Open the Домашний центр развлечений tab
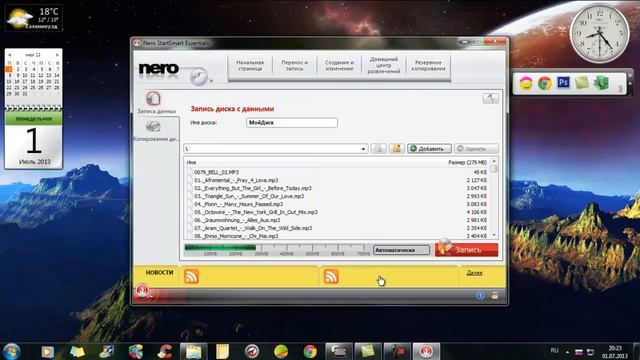640x360 pixels. (x=384, y=66)
